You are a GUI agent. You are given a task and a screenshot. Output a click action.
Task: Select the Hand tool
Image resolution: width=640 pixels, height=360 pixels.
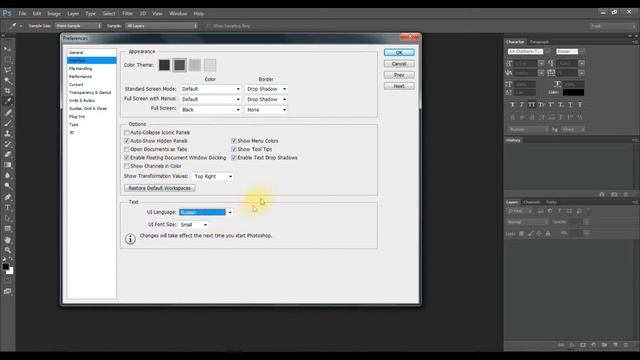8,240
